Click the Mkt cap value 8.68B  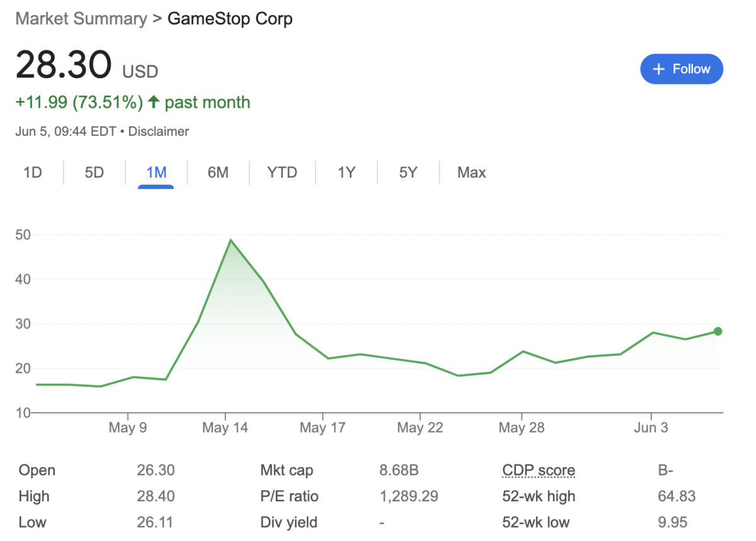pos(399,470)
